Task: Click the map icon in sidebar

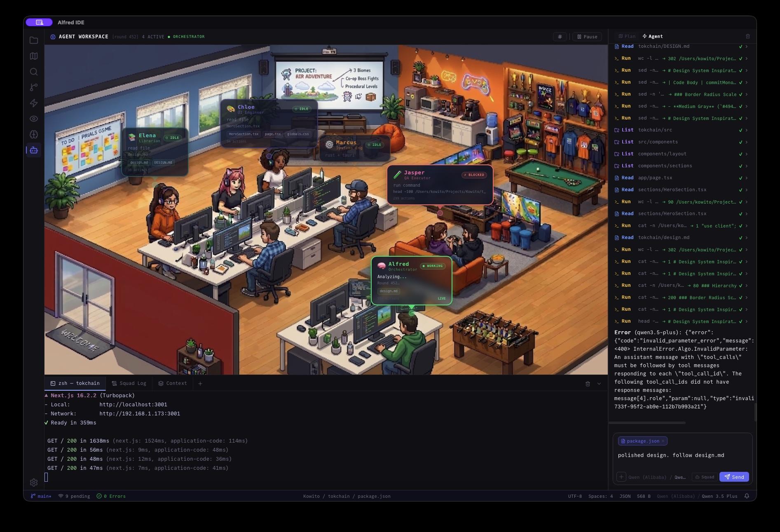Action: (34, 56)
